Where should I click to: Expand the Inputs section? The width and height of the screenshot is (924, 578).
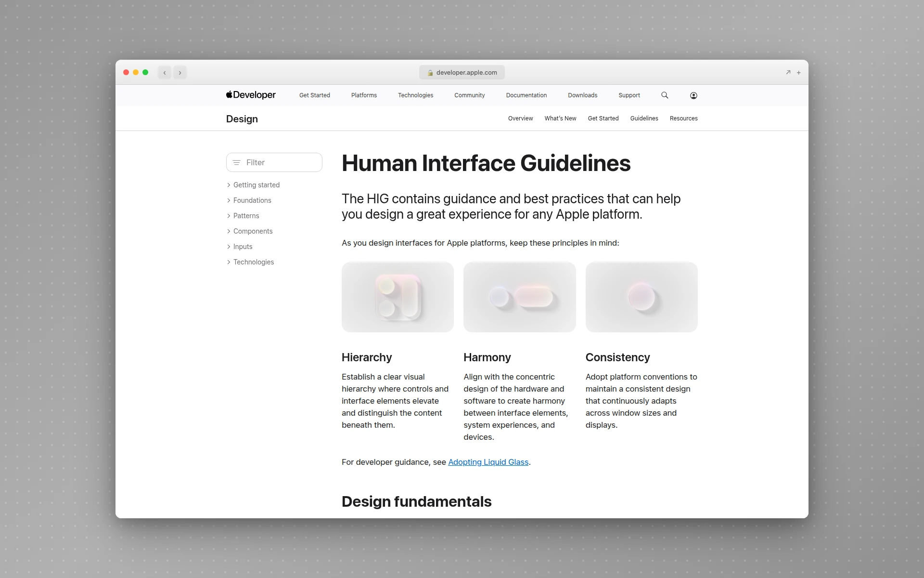pos(243,246)
